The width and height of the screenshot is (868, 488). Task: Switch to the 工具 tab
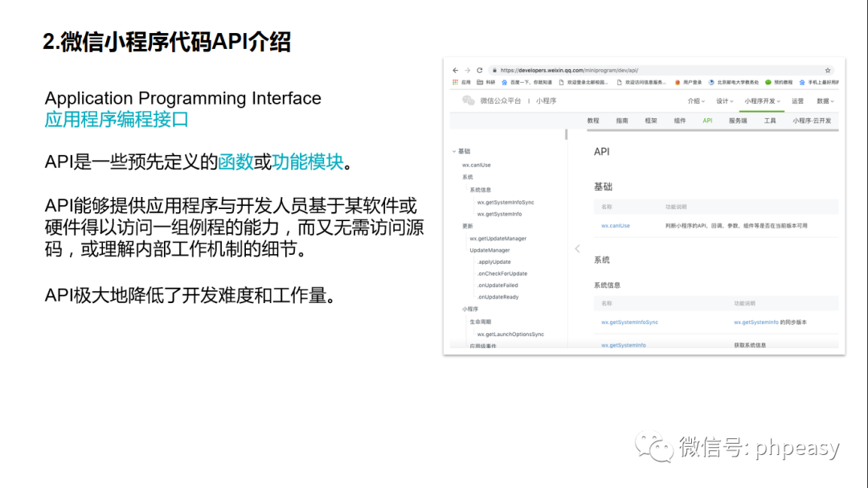[770, 121]
